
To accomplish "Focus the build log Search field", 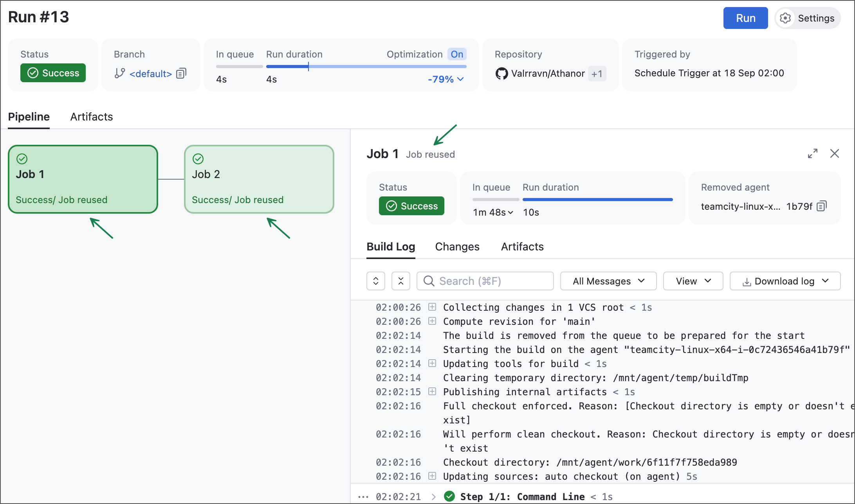I will (485, 281).
